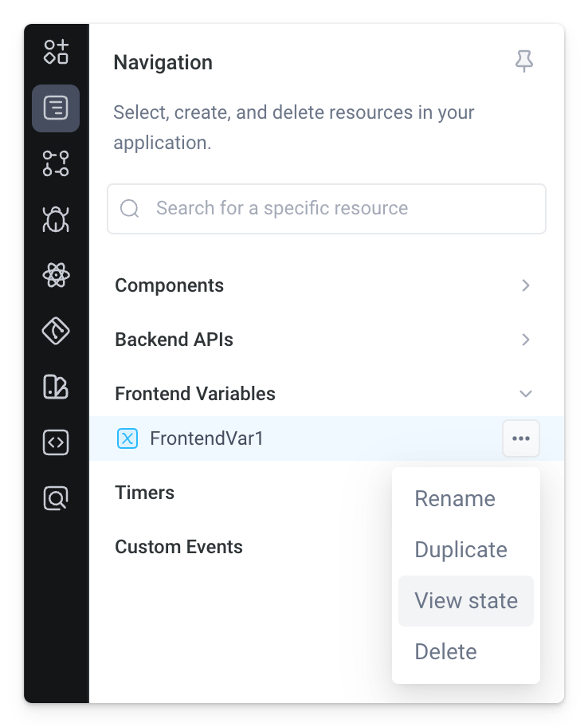Collapse the Frontend Variables section
Screen dimensions: 588x727
525,394
